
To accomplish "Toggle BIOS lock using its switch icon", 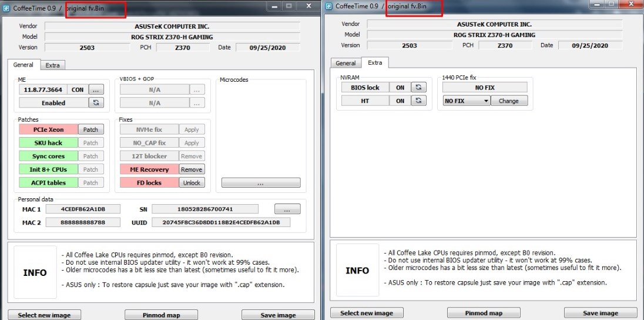I will pyautogui.click(x=419, y=87).
